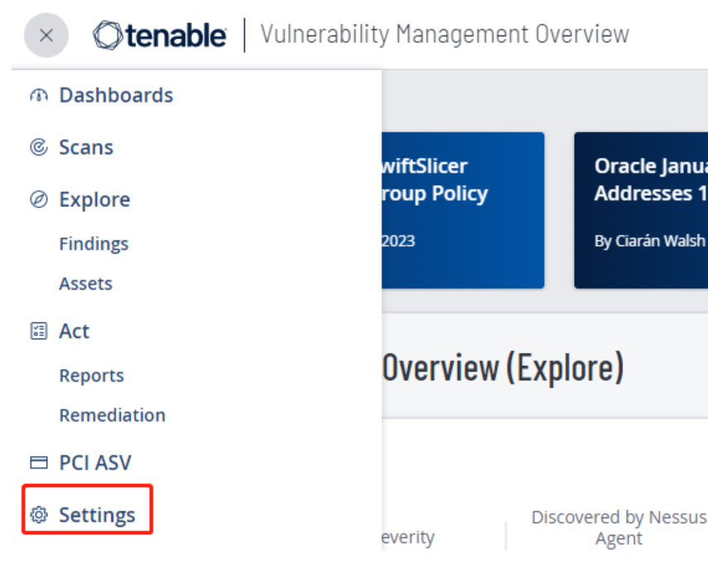Close the navigation menu with the X button
This screenshot has height=588, width=708.
(46, 36)
